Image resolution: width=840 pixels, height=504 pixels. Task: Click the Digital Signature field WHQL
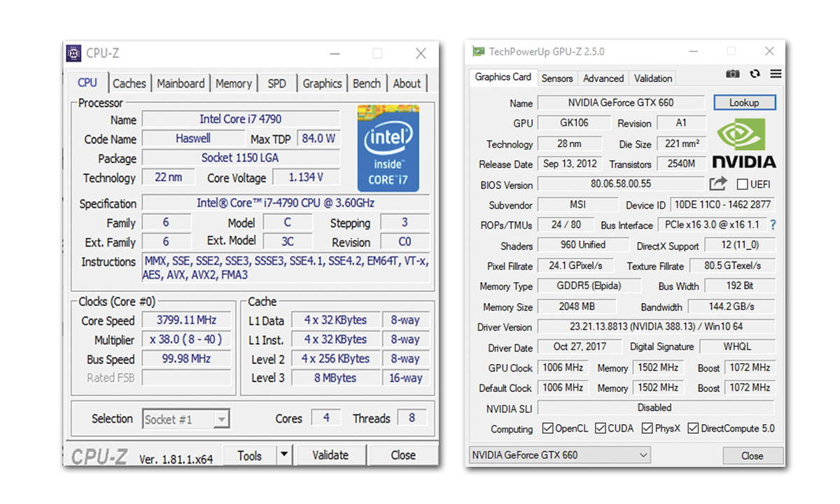click(737, 346)
